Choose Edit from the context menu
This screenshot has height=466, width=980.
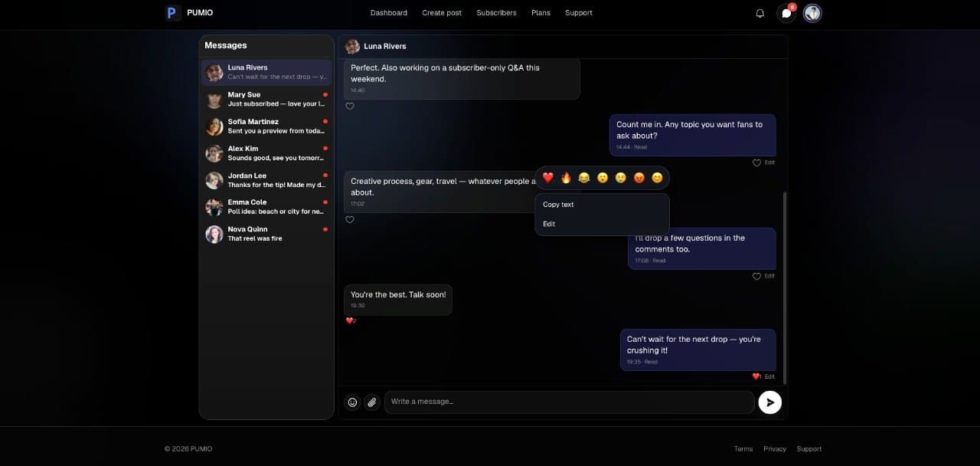point(602,224)
